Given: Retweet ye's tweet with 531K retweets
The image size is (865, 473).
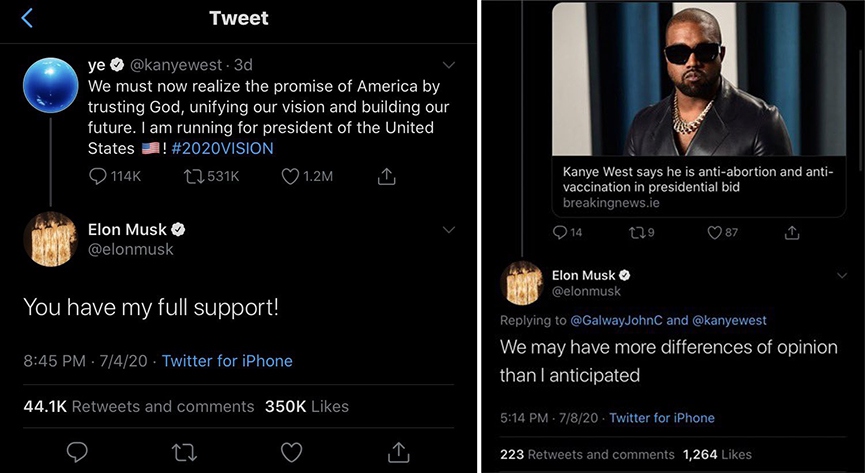Looking at the screenshot, I should (196, 176).
